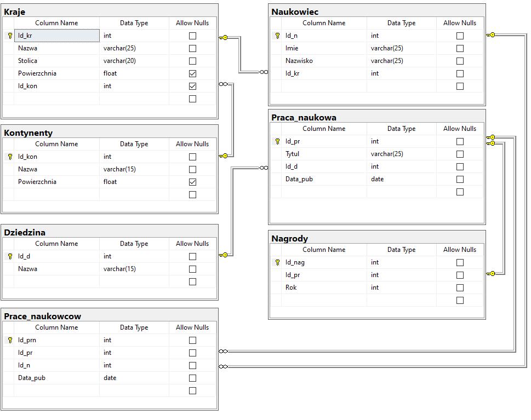The height and width of the screenshot is (420, 531).
Task: Check Allow Nulls for Rok in Nagrody
Action: tap(460, 287)
